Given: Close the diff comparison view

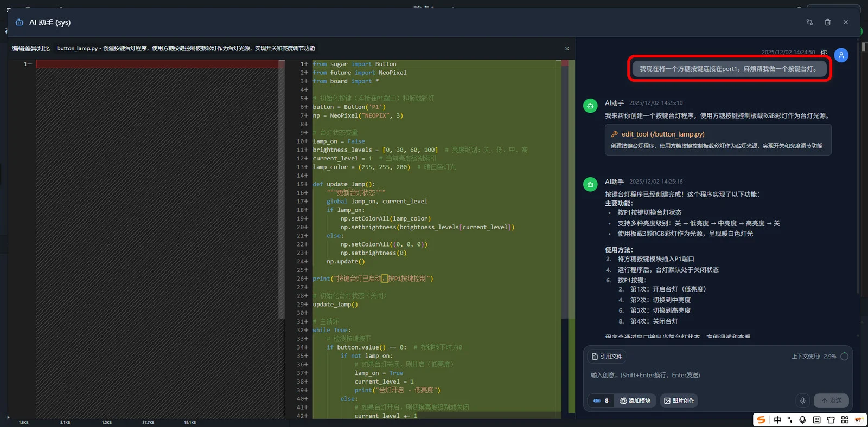Looking at the screenshot, I should pos(567,49).
